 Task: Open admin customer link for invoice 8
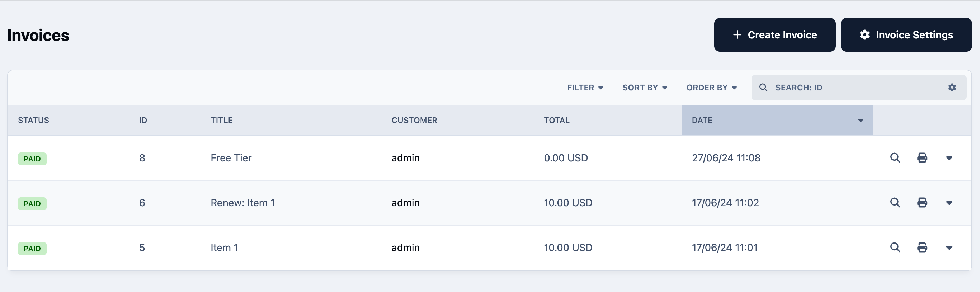click(x=406, y=158)
